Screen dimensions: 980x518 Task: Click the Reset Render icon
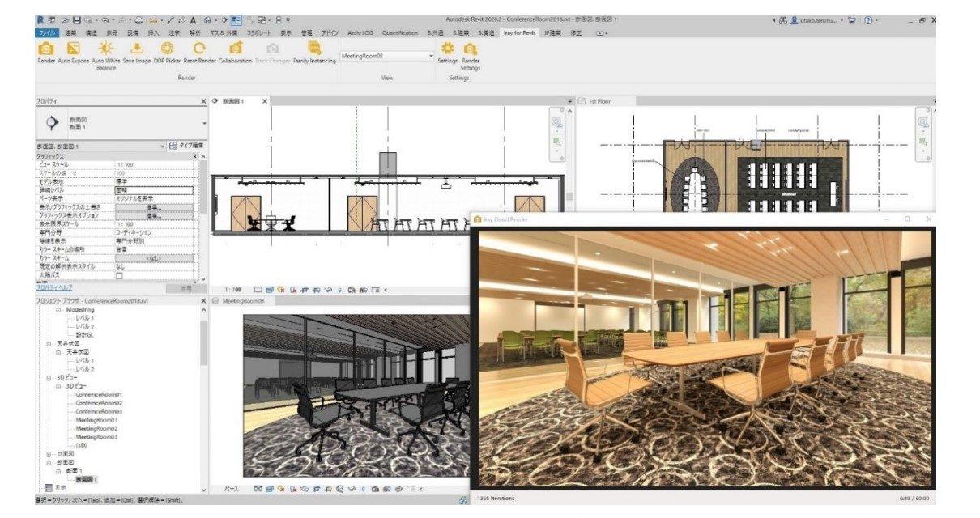[199, 49]
